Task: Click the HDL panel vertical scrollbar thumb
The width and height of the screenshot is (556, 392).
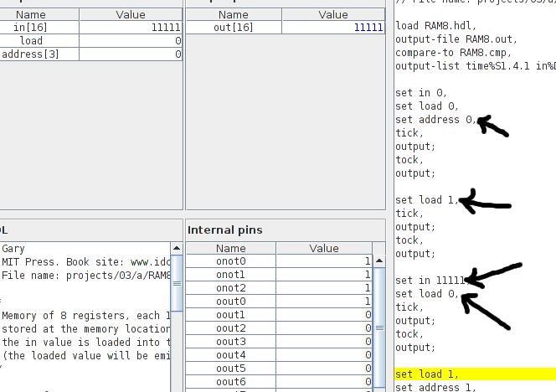Action: click(x=177, y=283)
